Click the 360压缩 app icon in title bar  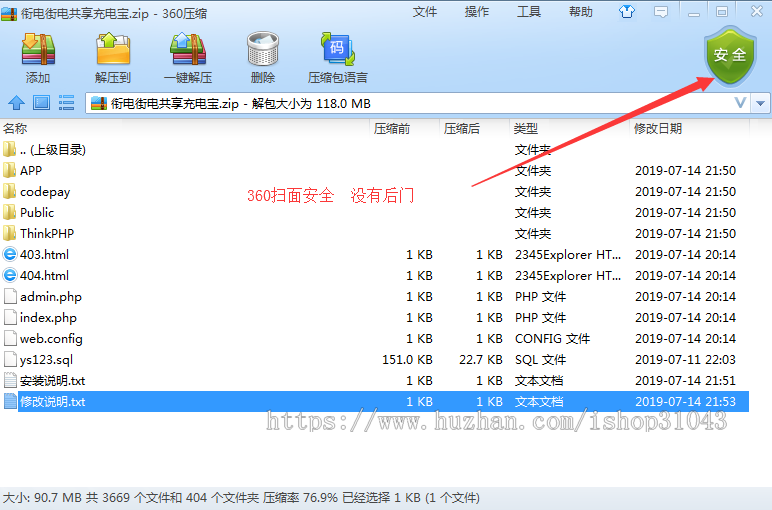[x=9, y=13]
